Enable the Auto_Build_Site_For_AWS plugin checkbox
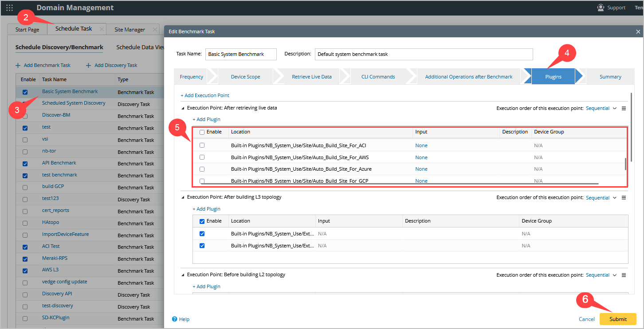The image size is (644, 329). click(x=202, y=157)
